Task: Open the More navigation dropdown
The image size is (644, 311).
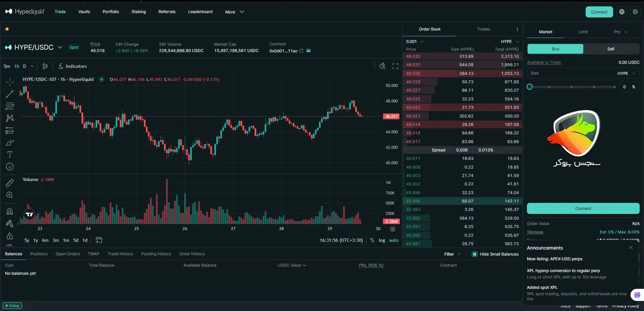Action: [x=234, y=12]
